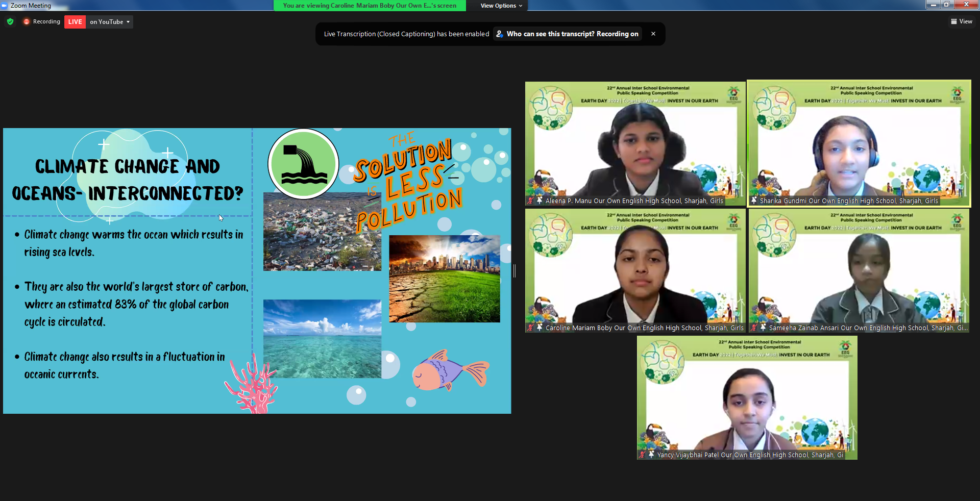
Task: Click the Zoom app icon in title bar
Action: coord(5,5)
